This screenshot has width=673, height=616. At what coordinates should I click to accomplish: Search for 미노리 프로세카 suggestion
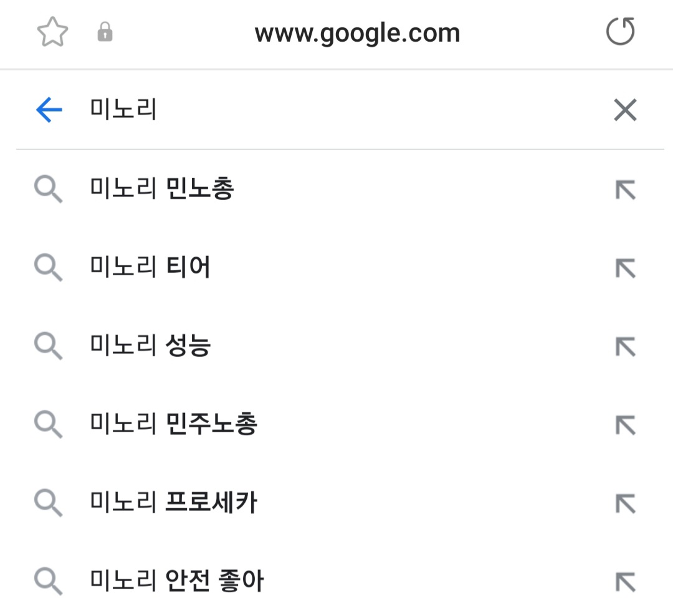click(x=174, y=503)
